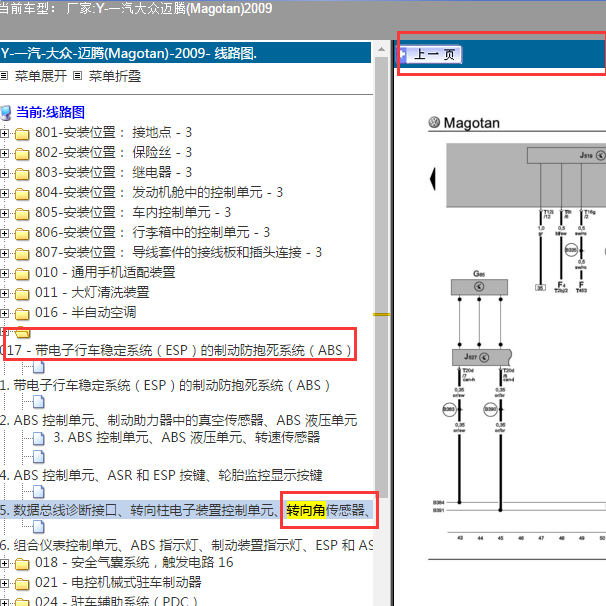Expand the 804 发动机舱中的控制单元 folder
Screen dimensions: 606x606
click(x=4, y=193)
